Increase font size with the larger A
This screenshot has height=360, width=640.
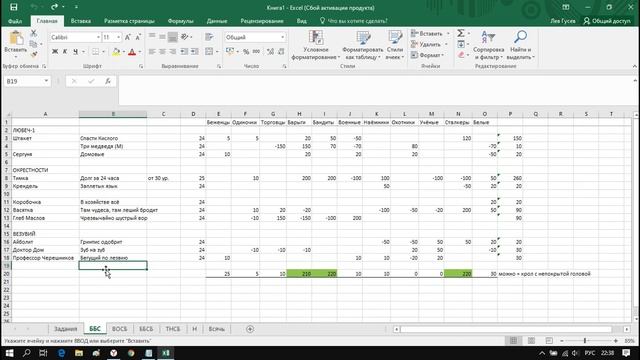click(x=127, y=37)
